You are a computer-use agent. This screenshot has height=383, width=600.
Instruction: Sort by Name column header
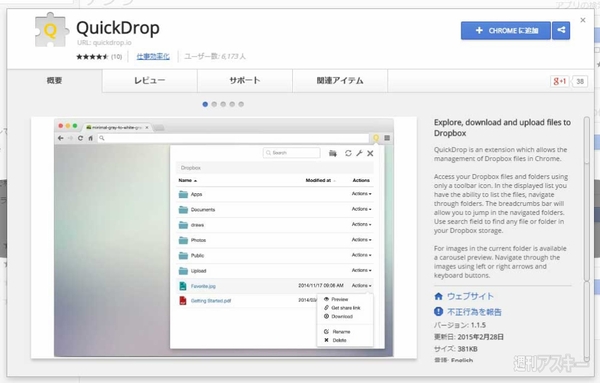pos(188,180)
